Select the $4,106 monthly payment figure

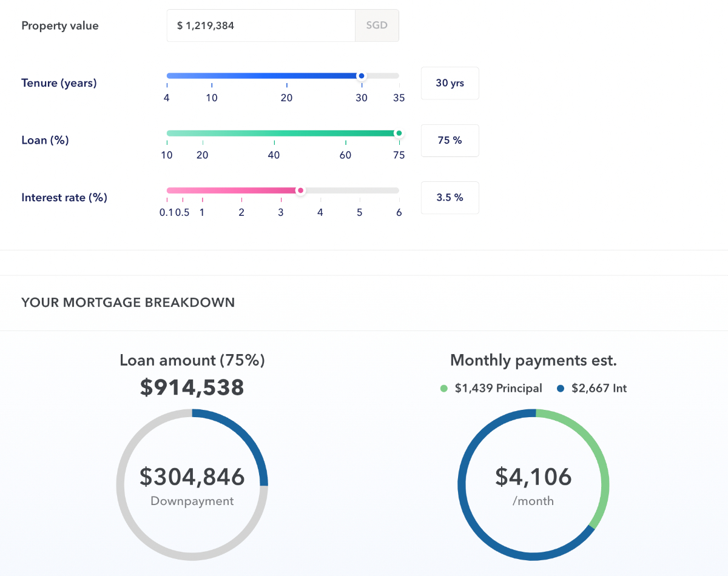click(534, 477)
